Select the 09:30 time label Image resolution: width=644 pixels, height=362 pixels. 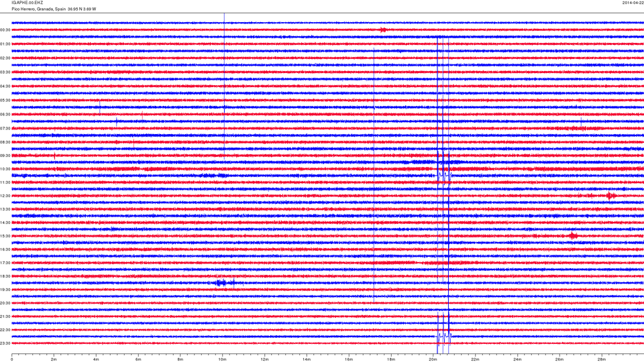(x=5, y=156)
